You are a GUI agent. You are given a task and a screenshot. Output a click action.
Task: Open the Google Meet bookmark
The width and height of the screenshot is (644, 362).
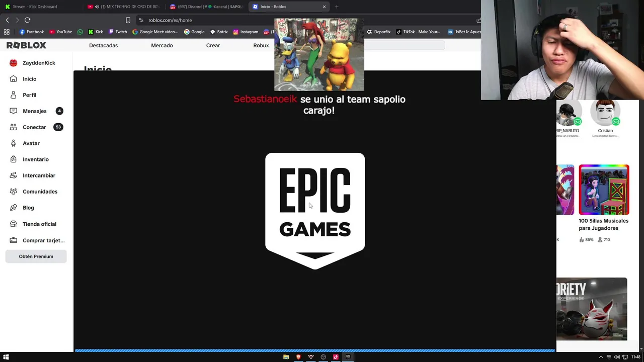click(x=155, y=32)
